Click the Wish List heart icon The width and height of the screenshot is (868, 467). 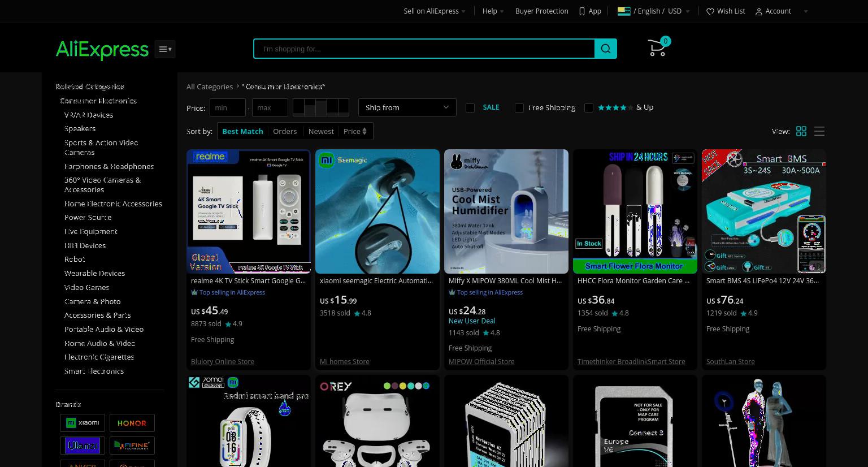pyautogui.click(x=710, y=11)
